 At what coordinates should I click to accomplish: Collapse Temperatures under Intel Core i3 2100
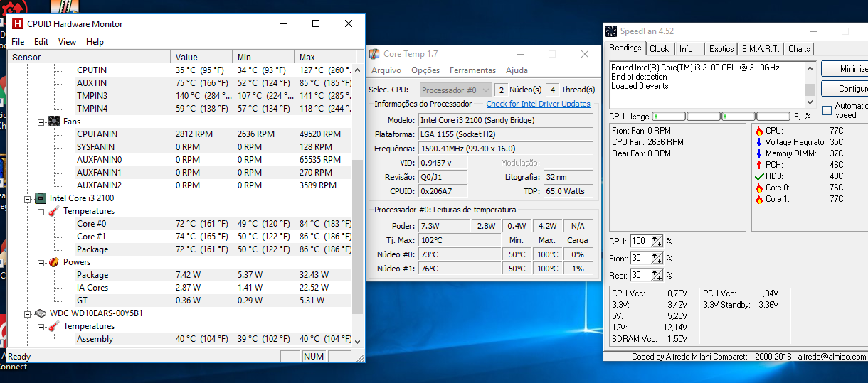tap(41, 211)
